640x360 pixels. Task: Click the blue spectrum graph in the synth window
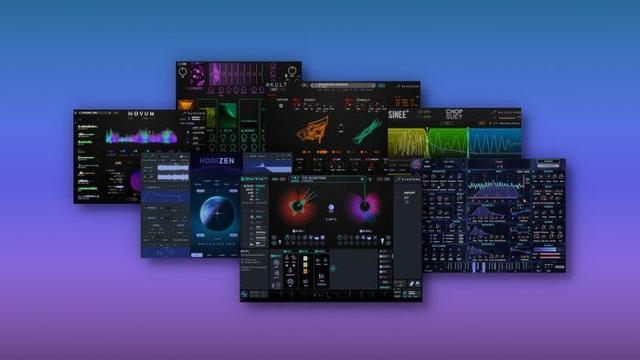click(496, 189)
